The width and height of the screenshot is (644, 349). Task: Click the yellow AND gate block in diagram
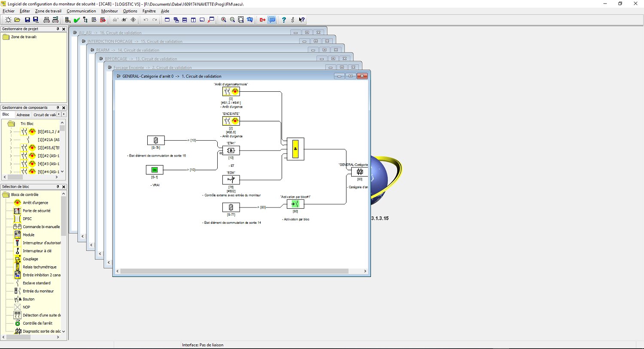[x=295, y=149]
